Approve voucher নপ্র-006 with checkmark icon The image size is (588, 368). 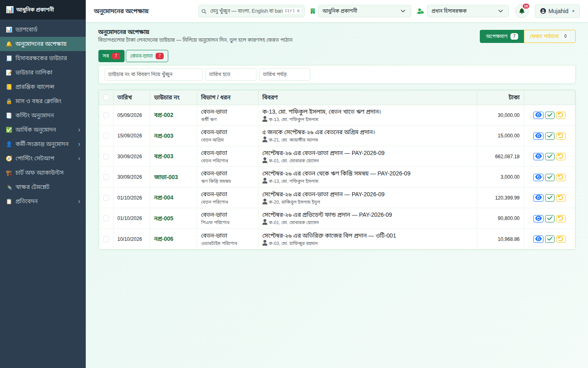550,239
